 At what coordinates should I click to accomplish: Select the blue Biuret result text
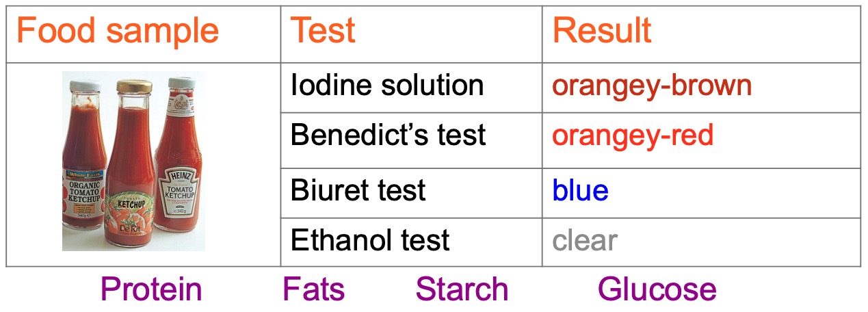coord(580,190)
